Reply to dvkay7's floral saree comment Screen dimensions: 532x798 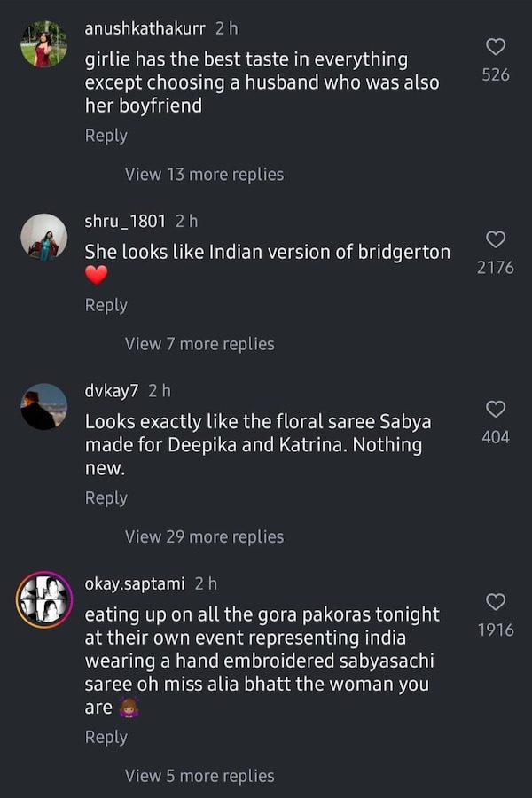point(106,498)
